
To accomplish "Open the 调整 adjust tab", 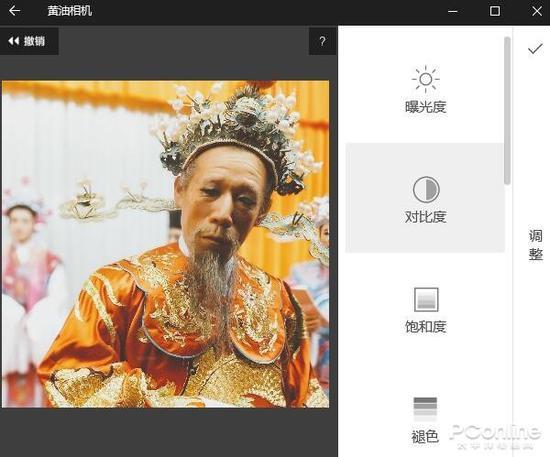I will click(536, 245).
